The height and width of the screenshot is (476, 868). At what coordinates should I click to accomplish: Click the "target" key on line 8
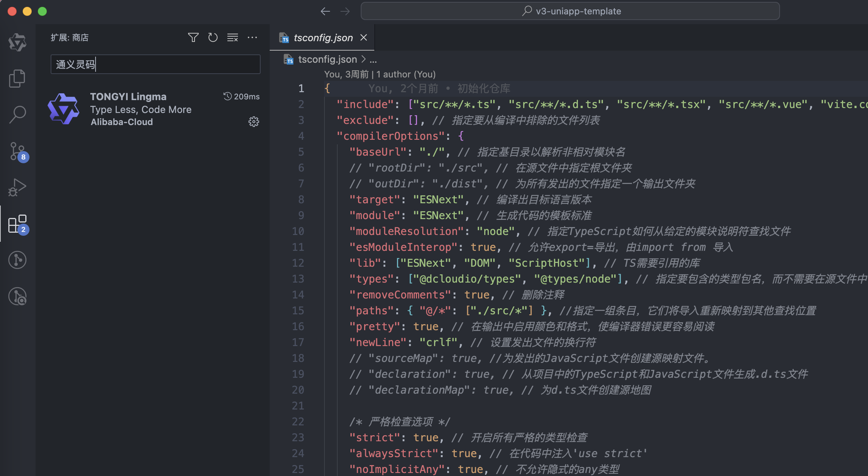(x=375, y=199)
